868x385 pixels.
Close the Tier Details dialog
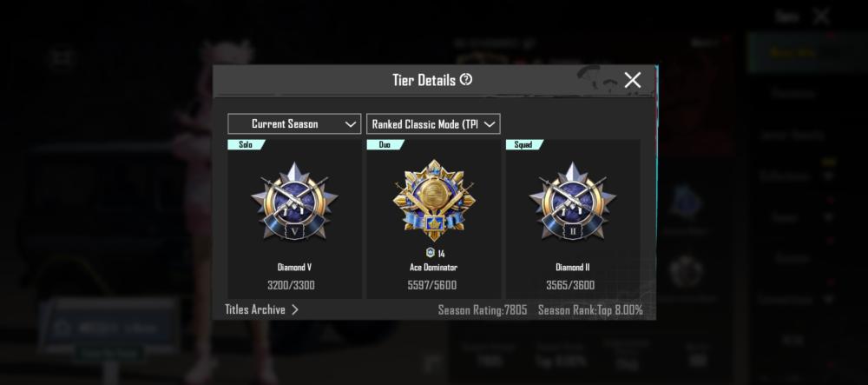point(632,80)
